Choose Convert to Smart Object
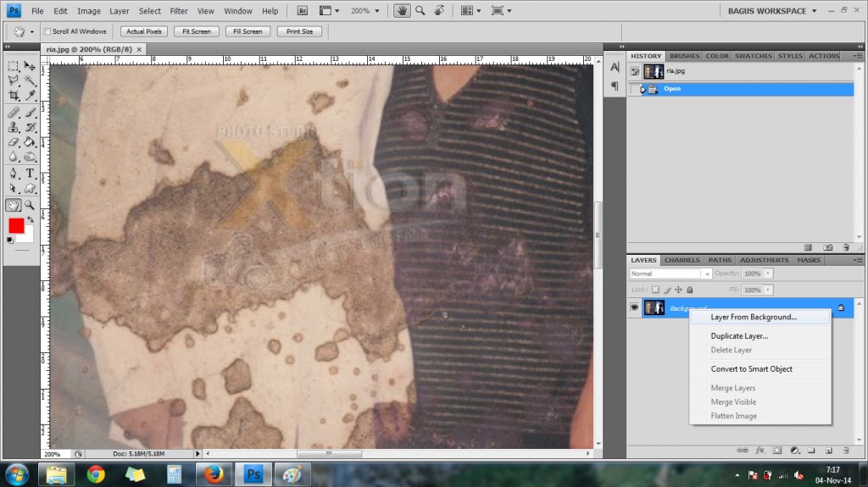Image resolution: width=868 pixels, height=487 pixels. (760, 369)
